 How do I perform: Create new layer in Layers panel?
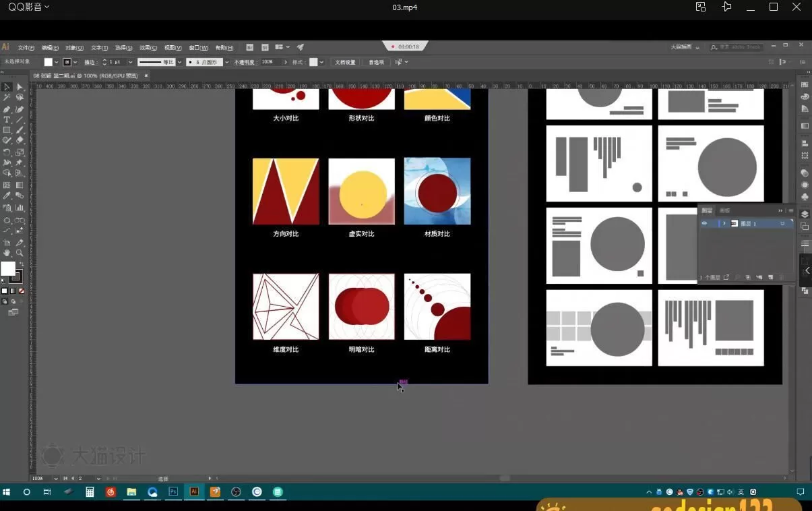click(x=770, y=277)
